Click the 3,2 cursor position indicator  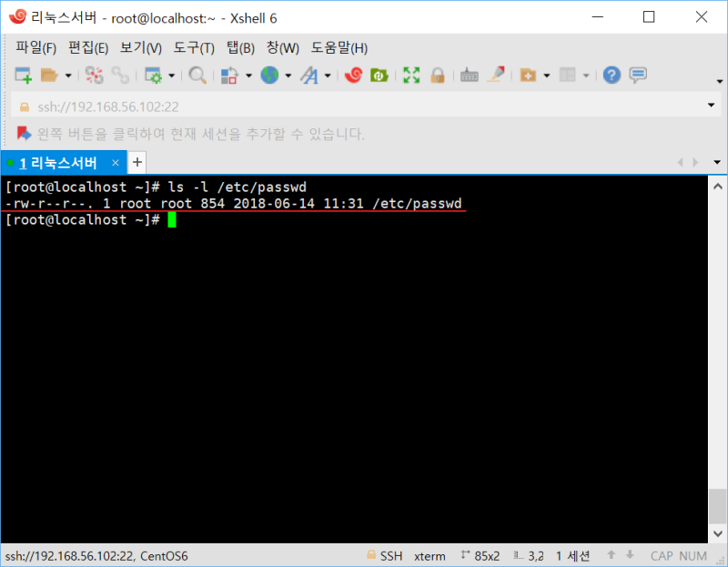click(x=536, y=556)
